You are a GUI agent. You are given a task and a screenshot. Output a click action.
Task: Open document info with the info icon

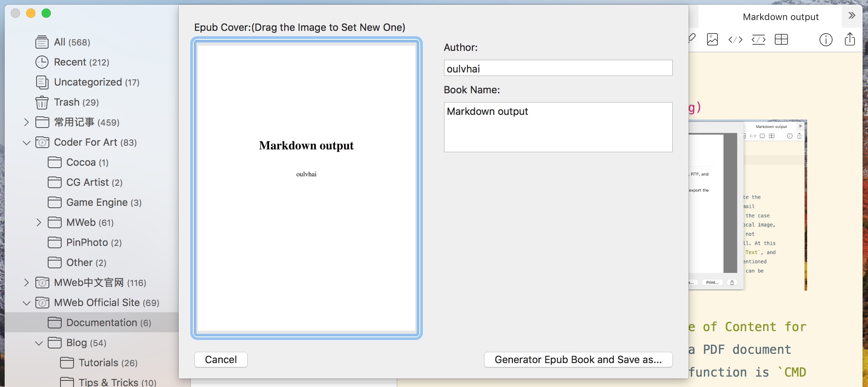click(x=826, y=39)
